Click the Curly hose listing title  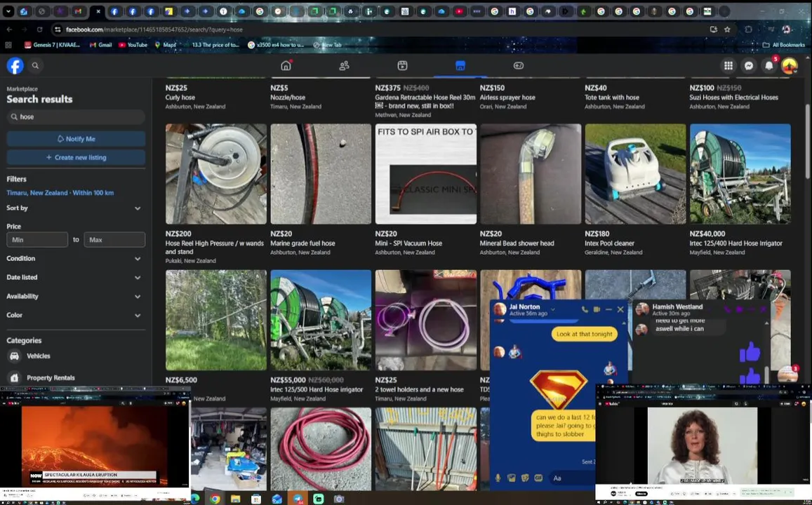click(180, 97)
